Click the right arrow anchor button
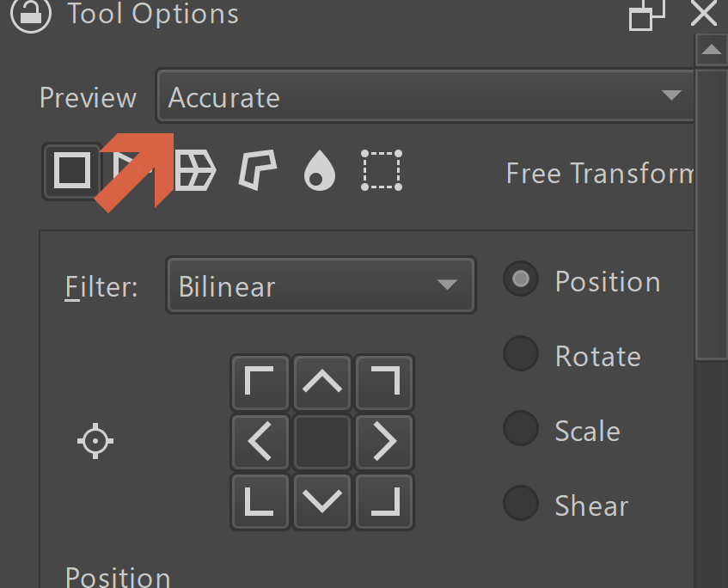 [384, 442]
